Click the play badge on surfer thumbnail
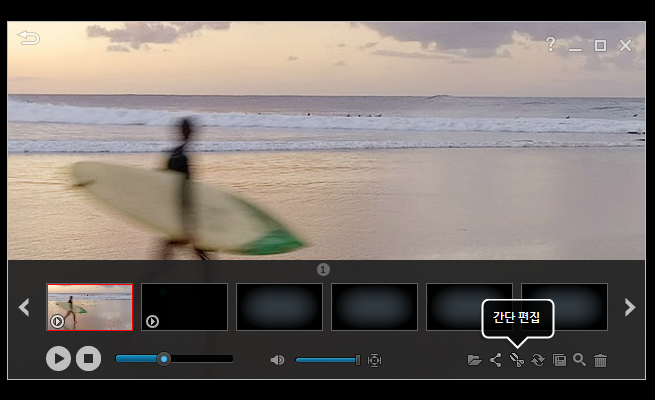Image resolution: width=655 pixels, height=400 pixels. [57, 322]
